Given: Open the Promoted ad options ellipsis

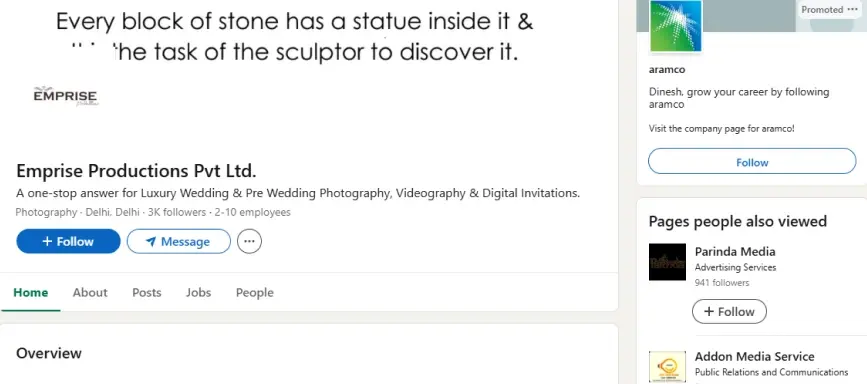Looking at the screenshot, I should click(852, 9).
